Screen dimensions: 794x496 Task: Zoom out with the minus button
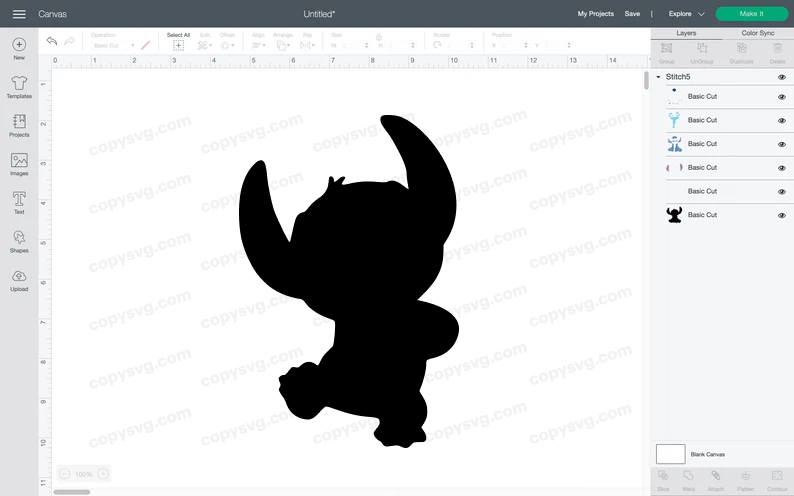tap(64, 474)
